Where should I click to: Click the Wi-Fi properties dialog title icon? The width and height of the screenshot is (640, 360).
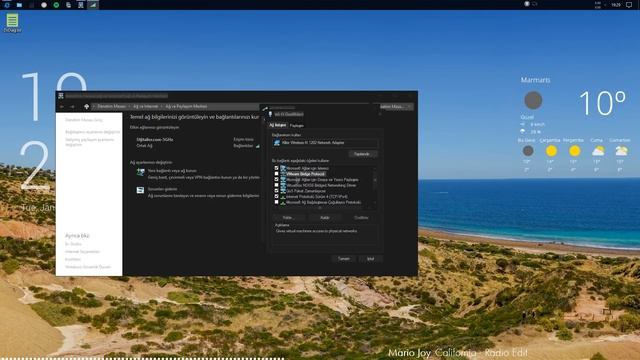pos(270,114)
